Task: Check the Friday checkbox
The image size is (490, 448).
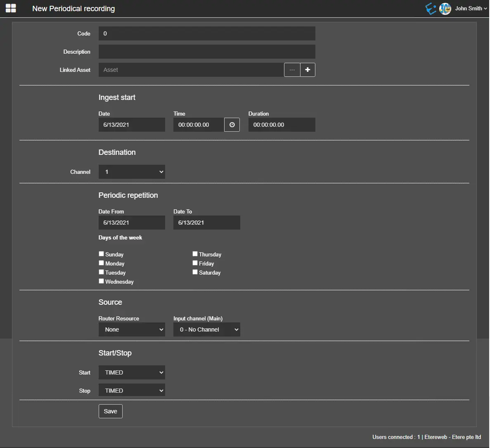Action: [x=195, y=263]
